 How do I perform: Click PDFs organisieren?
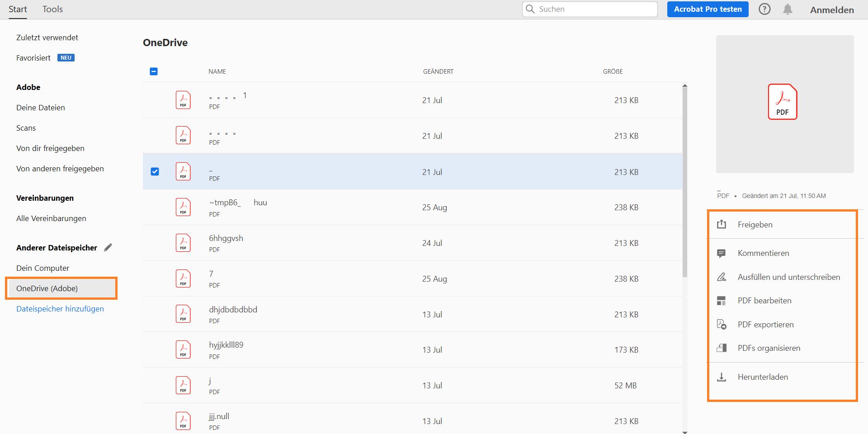click(x=769, y=348)
